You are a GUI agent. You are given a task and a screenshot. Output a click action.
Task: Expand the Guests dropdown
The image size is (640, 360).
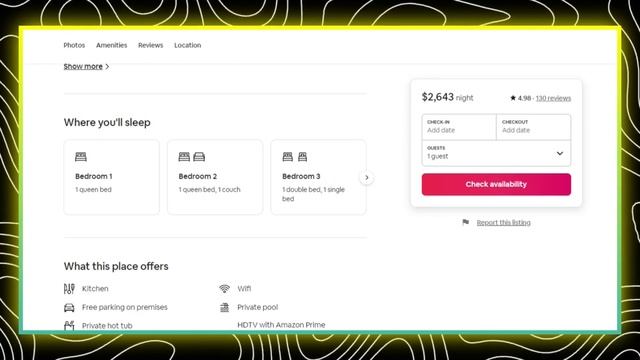(496, 153)
